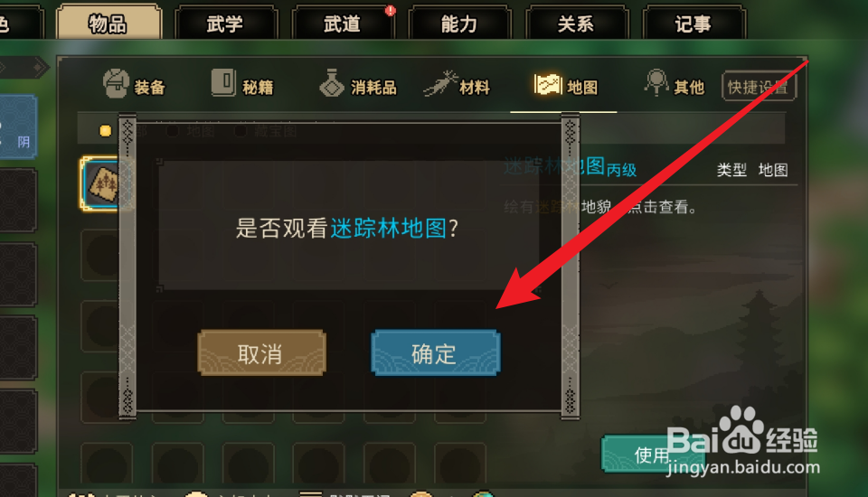Screen dimensions: 868x497
Task: Go to the 关系 tab
Action: pyautogui.click(x=576, y=23)
